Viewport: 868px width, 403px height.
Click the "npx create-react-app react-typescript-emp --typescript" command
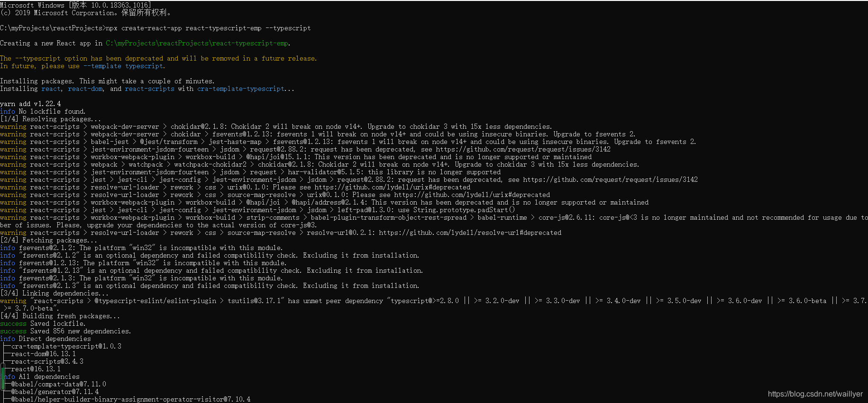pyautogui.click(x=209, y=28)
